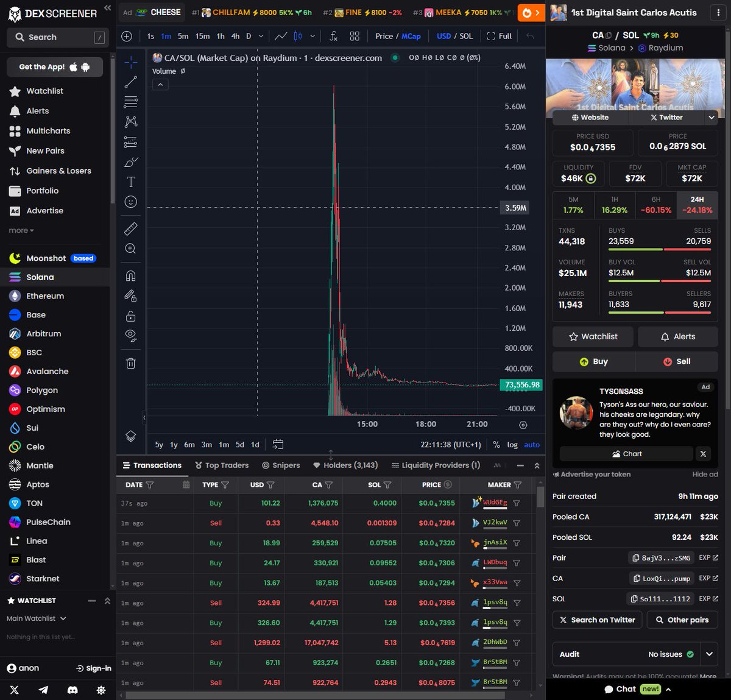Open the Main Watchlist dropdown
Viewport: 731px width, 700px height.
(x=37, y=618)
